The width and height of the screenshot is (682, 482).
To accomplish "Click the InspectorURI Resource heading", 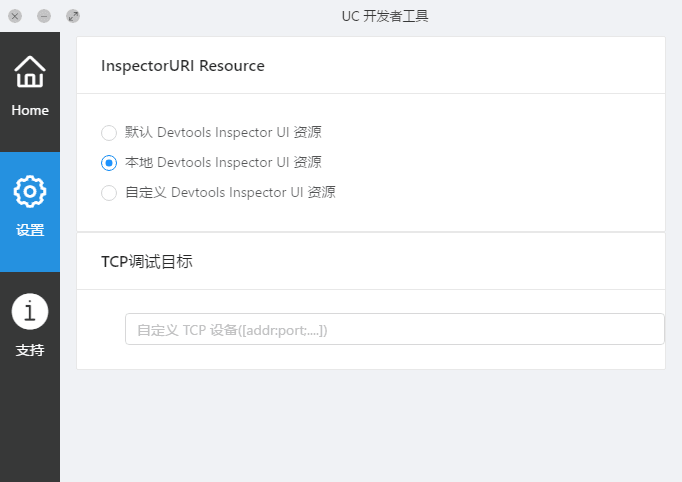I will [183, 66].
